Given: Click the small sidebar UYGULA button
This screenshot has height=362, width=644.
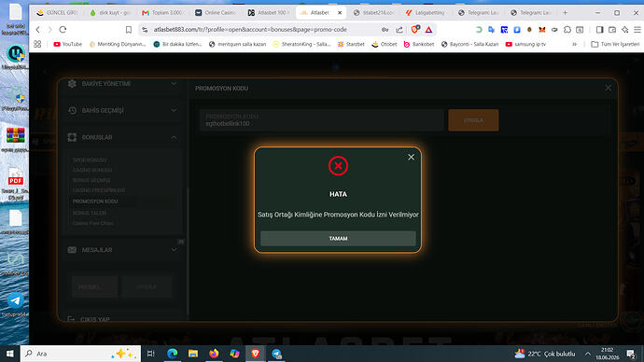Looking at the screenshot, I should (x=147, y=286).
